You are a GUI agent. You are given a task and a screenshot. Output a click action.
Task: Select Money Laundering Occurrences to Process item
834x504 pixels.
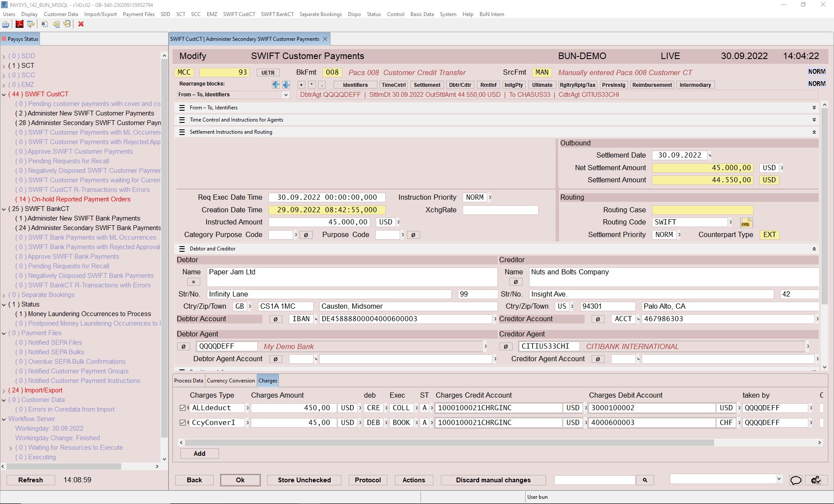tap(83, 314)
